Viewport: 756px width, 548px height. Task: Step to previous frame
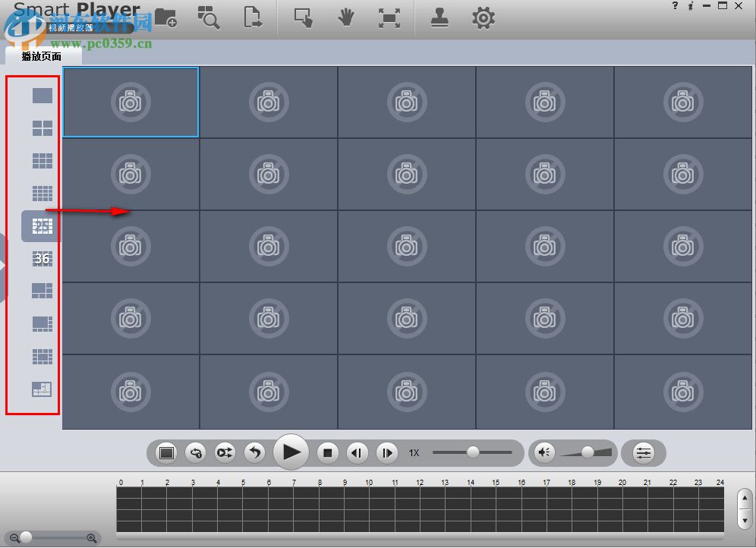pos(358,453)
